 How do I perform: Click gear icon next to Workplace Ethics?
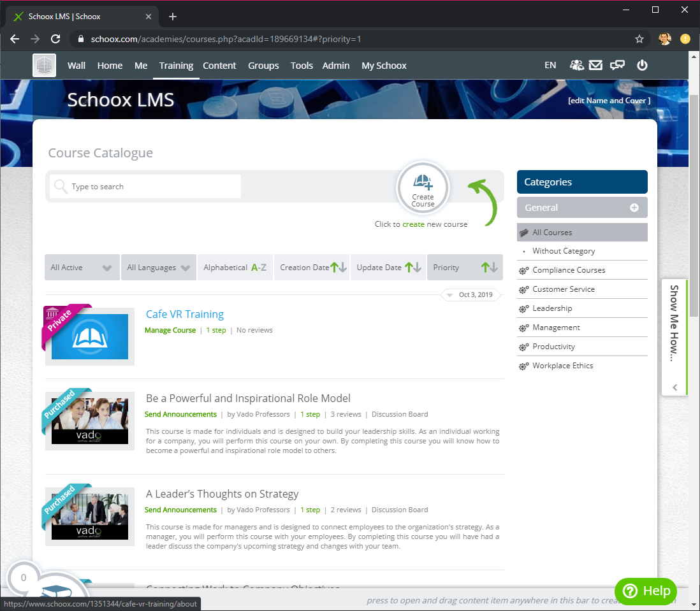coord(523,366)
